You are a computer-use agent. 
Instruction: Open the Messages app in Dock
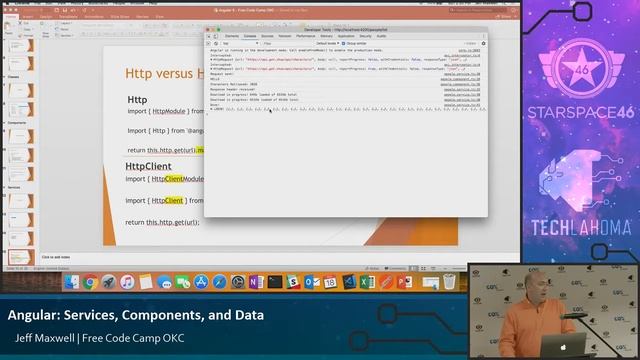click(x=164, y=282)
